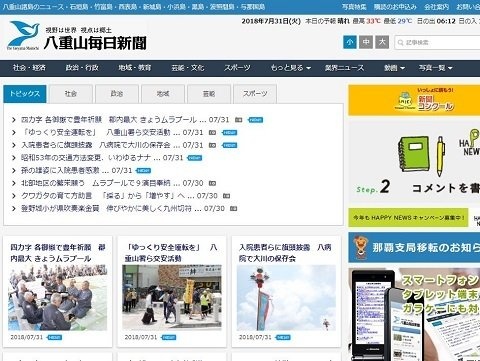Open 会社案内 in the top bar

pyautogui.click(x=436, y=7)
